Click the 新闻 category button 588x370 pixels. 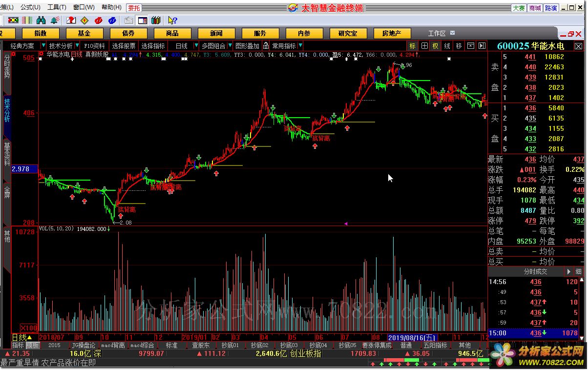216,33
